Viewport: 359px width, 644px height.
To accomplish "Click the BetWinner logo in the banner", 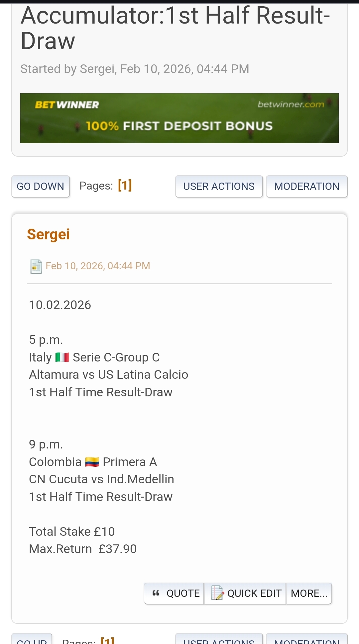I will coord(67,105).
